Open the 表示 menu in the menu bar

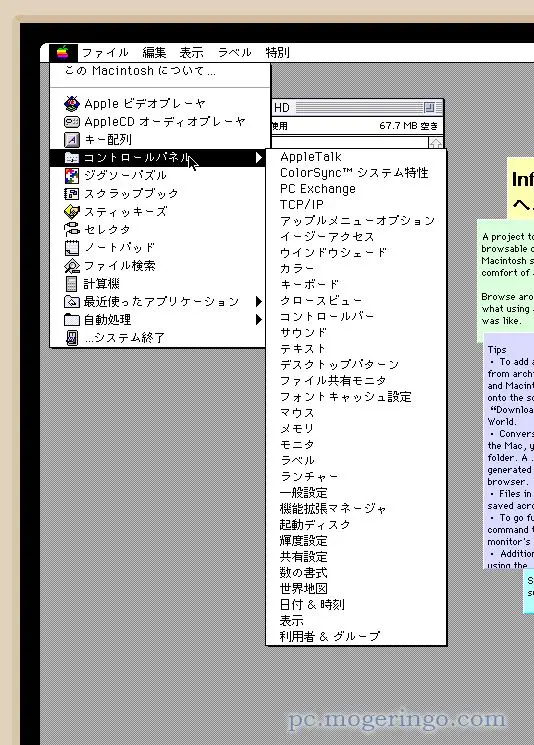191,52
